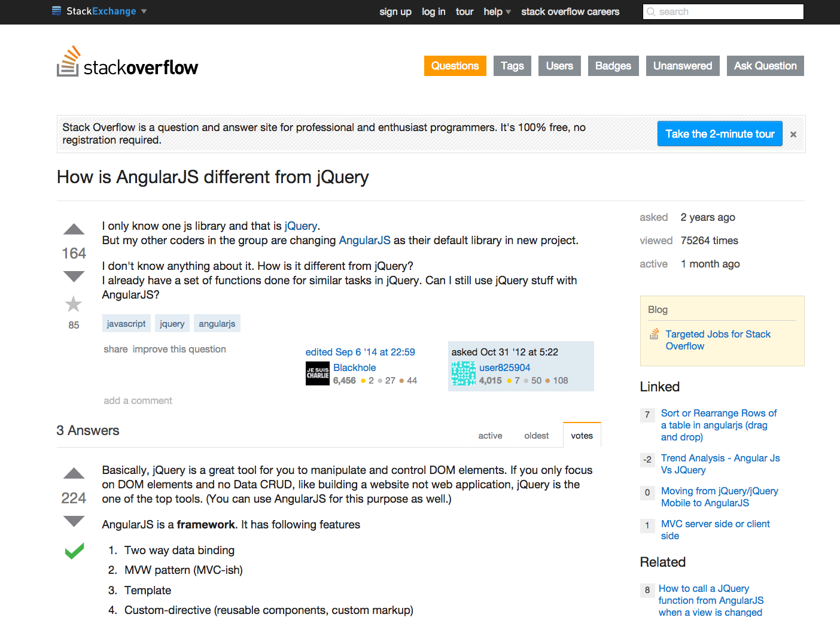
Task: Select the Tags tab
Action: [512, 66]
